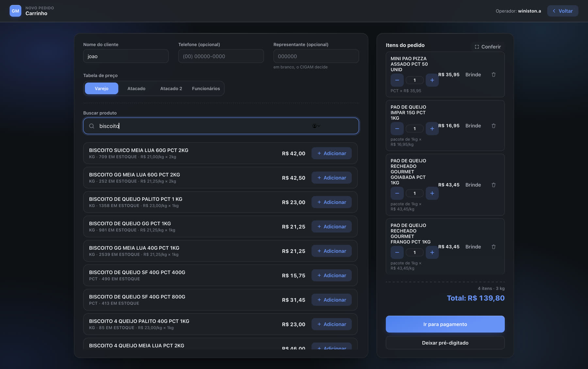Mark MINI PAO PIZZA as Brinde
Screen dimensions: 588x369
point(473,75)
